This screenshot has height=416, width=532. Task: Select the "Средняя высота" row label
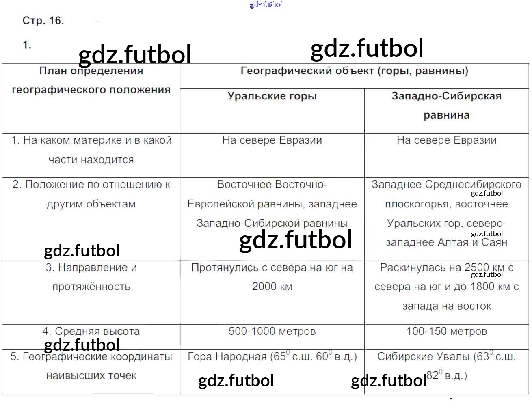91,332
